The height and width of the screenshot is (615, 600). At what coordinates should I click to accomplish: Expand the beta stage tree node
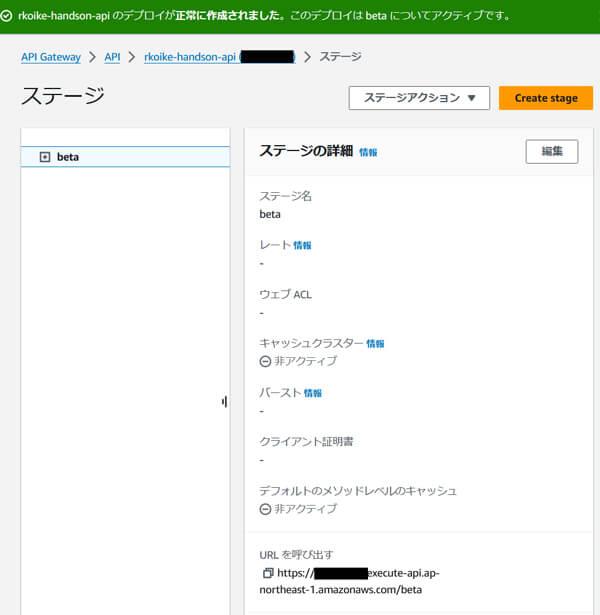coord(45,157)
